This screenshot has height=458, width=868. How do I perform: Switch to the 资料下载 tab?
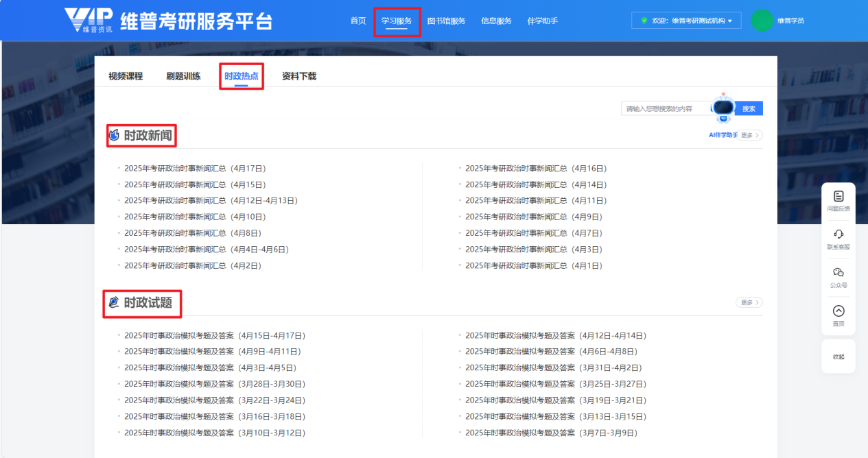(299, 76)
